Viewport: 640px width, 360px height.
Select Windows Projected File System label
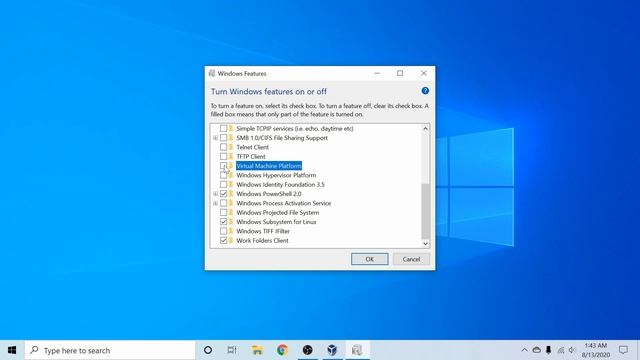click(x=278, y=213)
